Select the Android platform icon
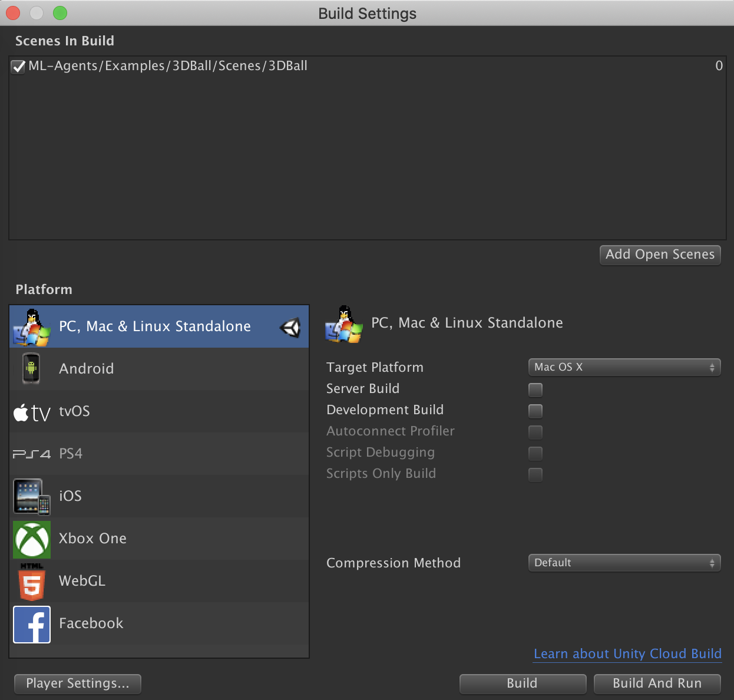This screenshot has height=700, width=734. tap(31, 368)
